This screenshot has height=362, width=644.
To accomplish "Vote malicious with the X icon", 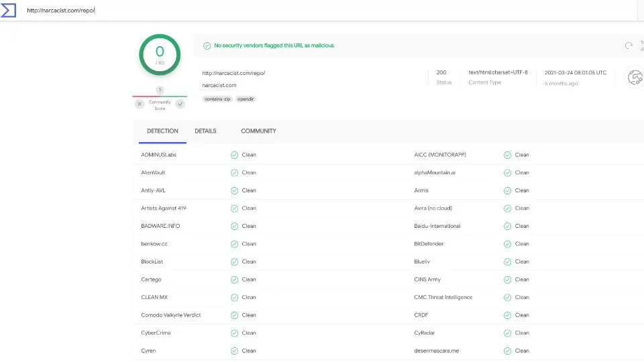I will (140, 104).
